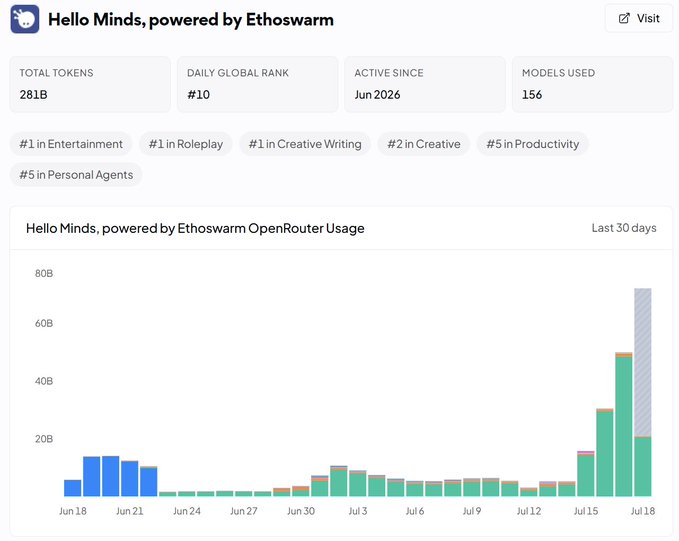Open the #2 in Creative tag

pyautogui.click(x=424, y=144)
